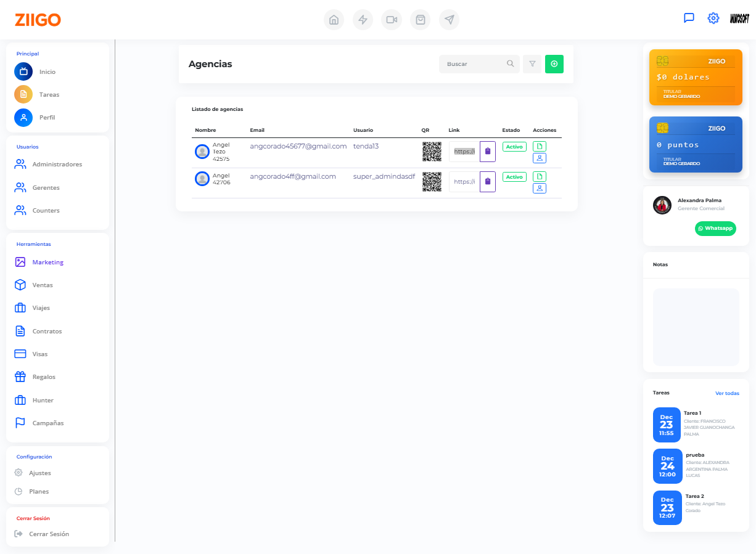The height and width of the screenshot is (554, 756).
Task: Open Marketing in the sidebar
Action: pos(47,263)
